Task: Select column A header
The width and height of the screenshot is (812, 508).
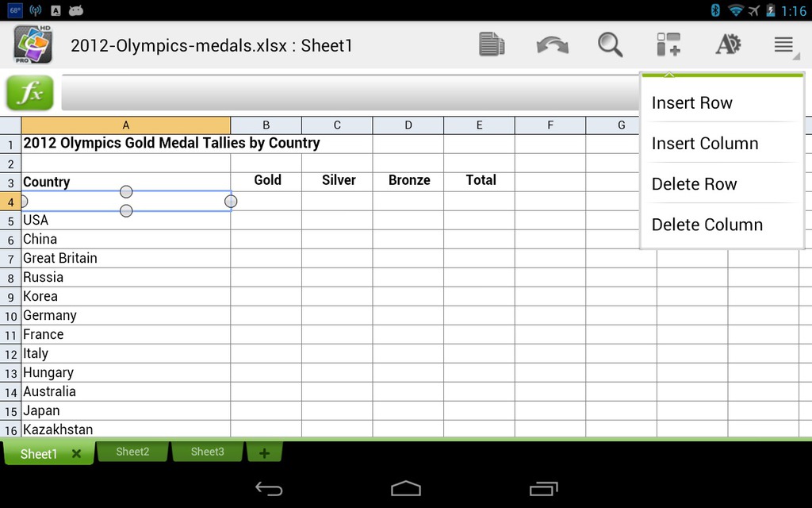Action: click(126, 125)
